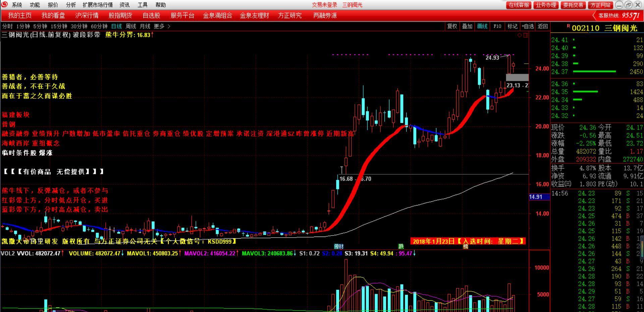
Task: Select the 5分钟 period
Action: [40, 26]
